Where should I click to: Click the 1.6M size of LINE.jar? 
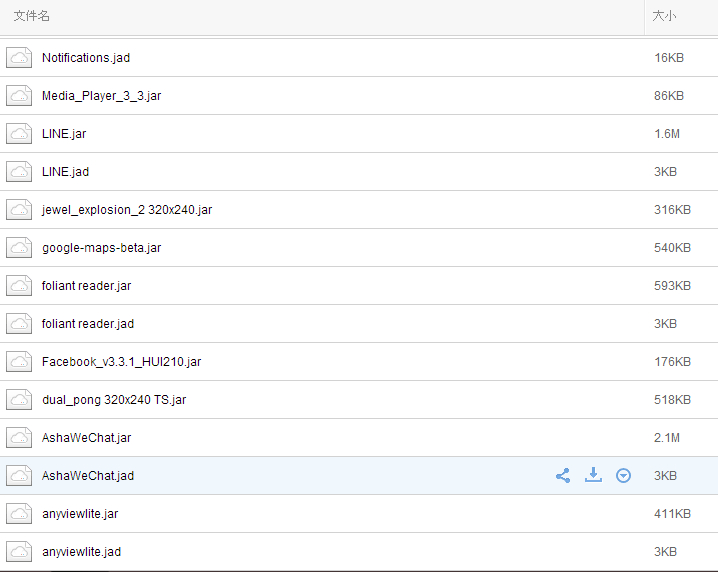667,134
